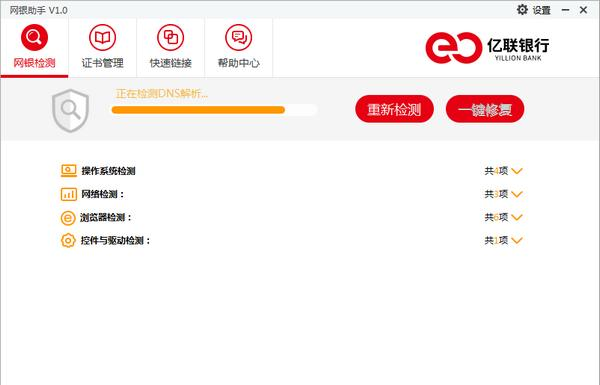Click the 亿联银行 Yillion Bank logo
The height and width of the screenshot is (385, 600).
pyautogui.click(x=488, y=48)
